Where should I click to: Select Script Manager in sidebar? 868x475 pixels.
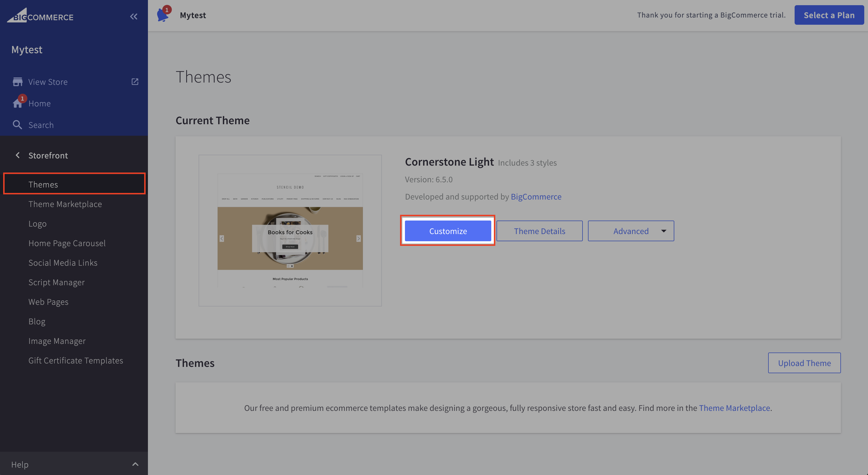pos(56,282)
